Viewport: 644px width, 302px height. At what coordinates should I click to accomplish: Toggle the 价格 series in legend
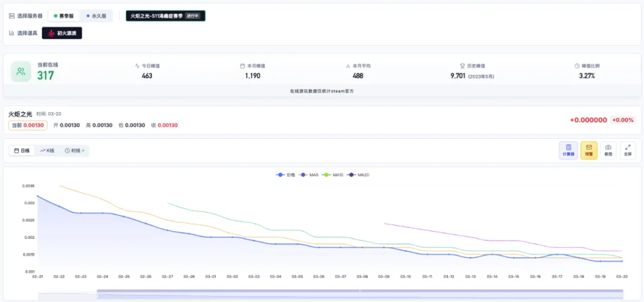(x=286, y=175)
